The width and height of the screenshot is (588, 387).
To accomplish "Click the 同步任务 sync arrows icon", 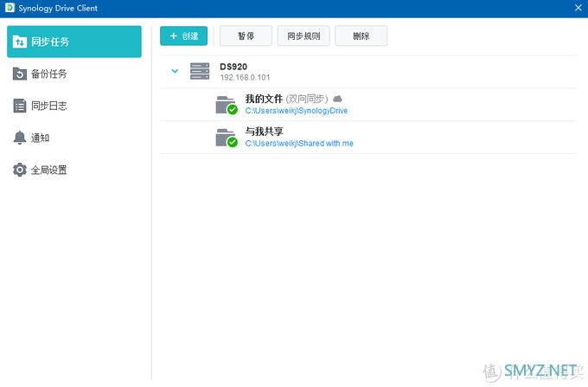I will (20, 42).
